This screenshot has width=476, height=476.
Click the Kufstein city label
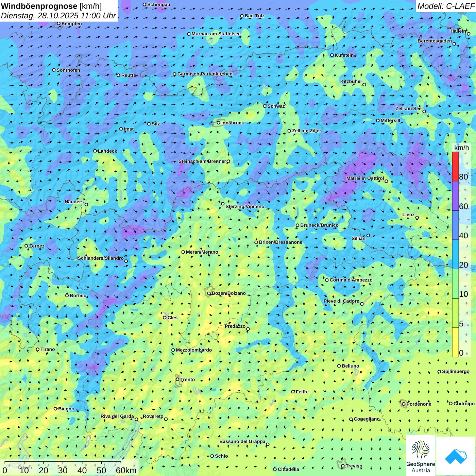(344, 55)
